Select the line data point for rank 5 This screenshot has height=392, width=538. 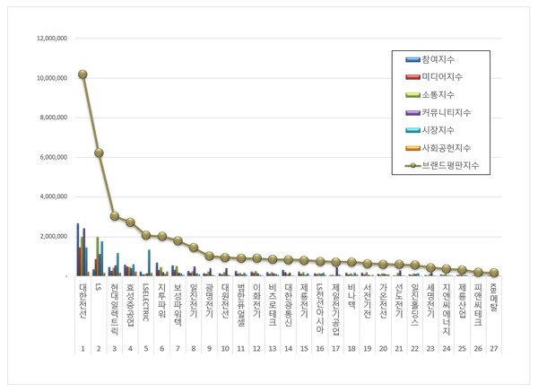pyautogui.click(x=146, y=235)
